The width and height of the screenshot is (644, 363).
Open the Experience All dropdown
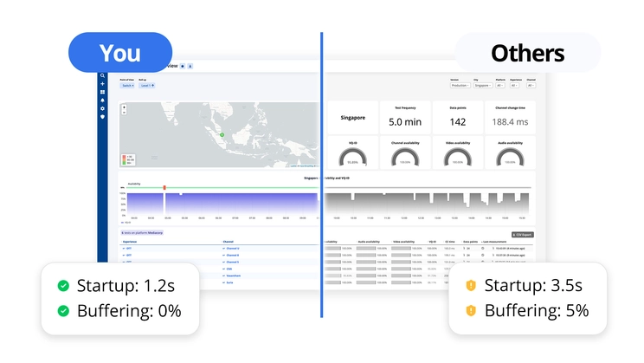coord(515,86)
